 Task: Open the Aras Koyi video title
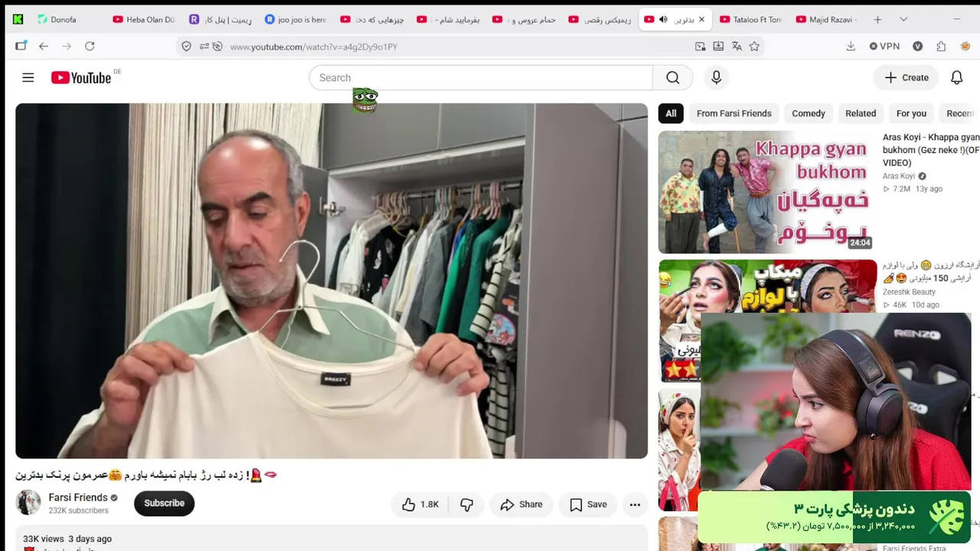pyautogui.click(x=931, y=150)
